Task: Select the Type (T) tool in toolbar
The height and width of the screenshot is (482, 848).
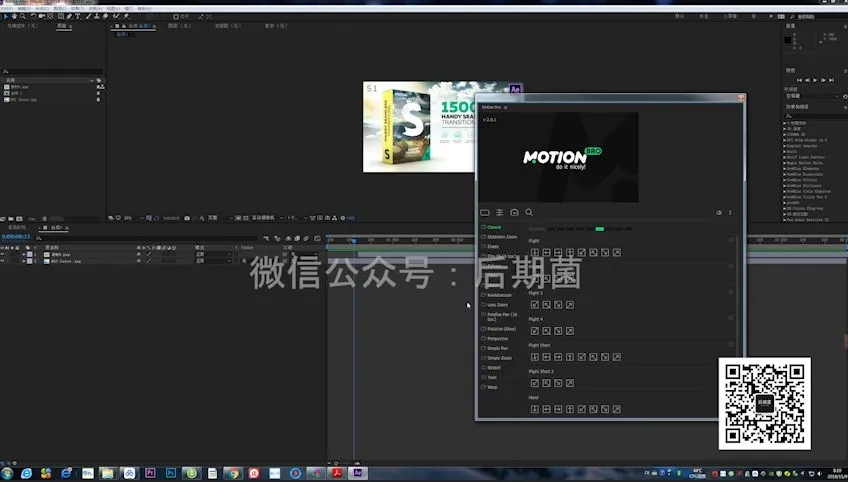Action: [x=77, y=16]
